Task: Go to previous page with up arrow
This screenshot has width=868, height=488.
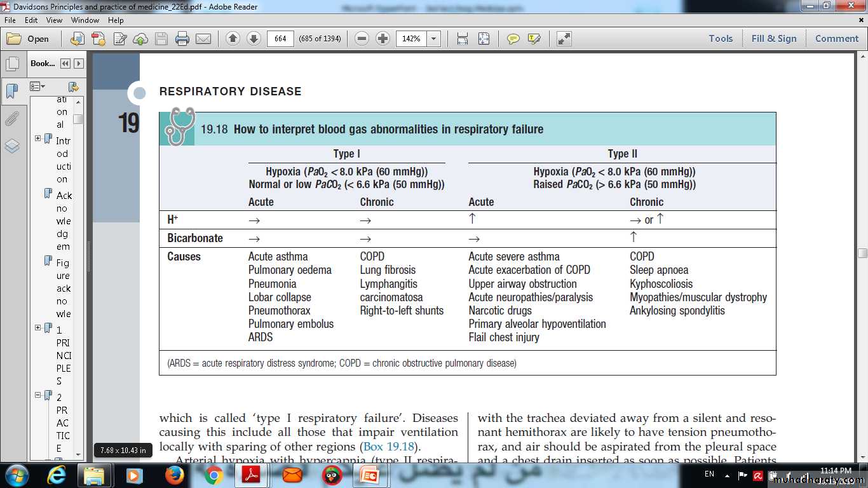Action: tap(233, 39)
